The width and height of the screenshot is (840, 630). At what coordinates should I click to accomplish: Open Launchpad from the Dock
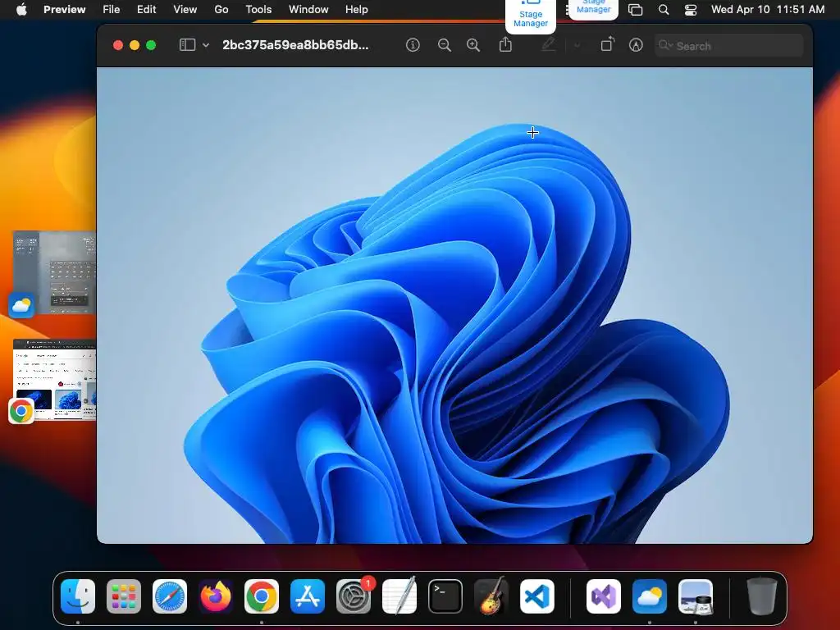coord(124,596)
